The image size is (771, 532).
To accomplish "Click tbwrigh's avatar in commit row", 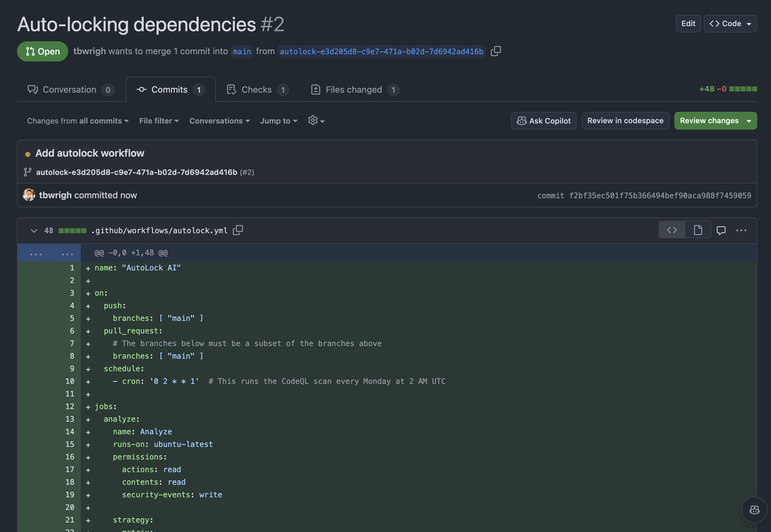I will point(29,195).
